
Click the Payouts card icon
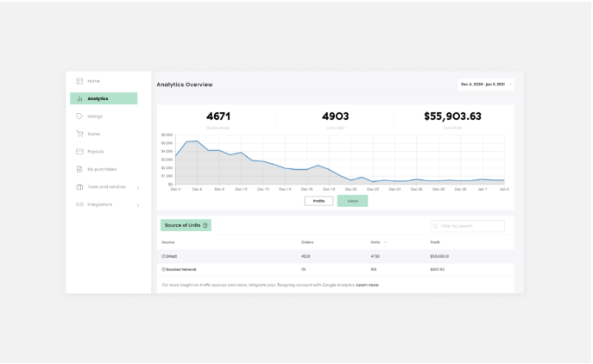[x=79, y=152]
